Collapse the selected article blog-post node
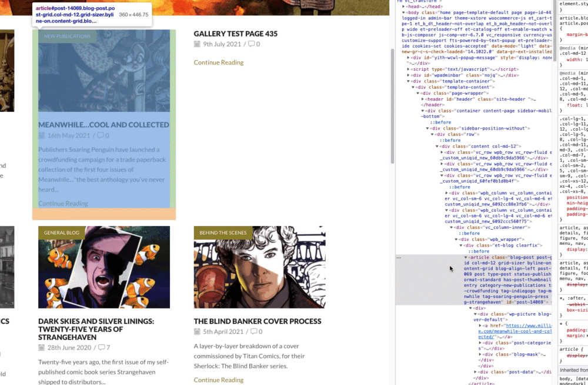Image resolution: width=588 pixels, height=385 pixels. pyautogui.click(x=466, y=257)
